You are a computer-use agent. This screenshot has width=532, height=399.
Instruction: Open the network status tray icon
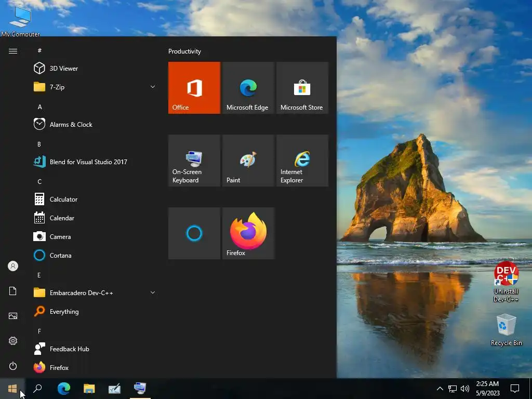[453, 389]
